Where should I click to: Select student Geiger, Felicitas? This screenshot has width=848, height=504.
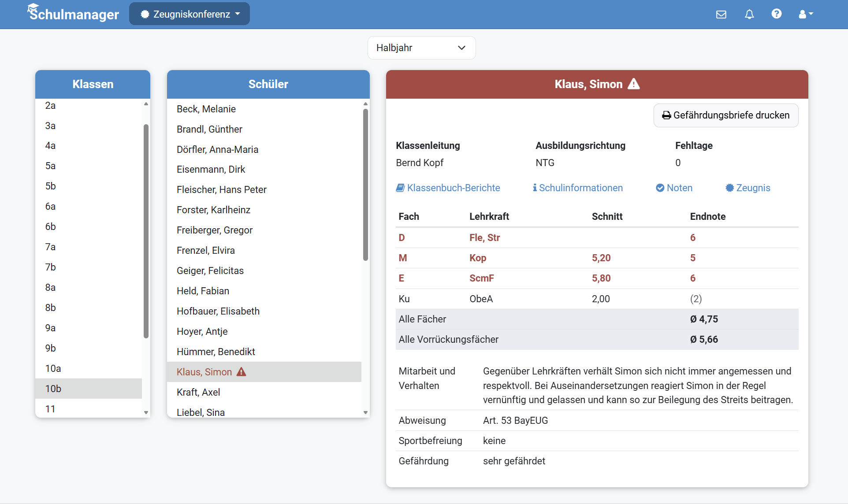pyautogui.click(x=210, y=271)
